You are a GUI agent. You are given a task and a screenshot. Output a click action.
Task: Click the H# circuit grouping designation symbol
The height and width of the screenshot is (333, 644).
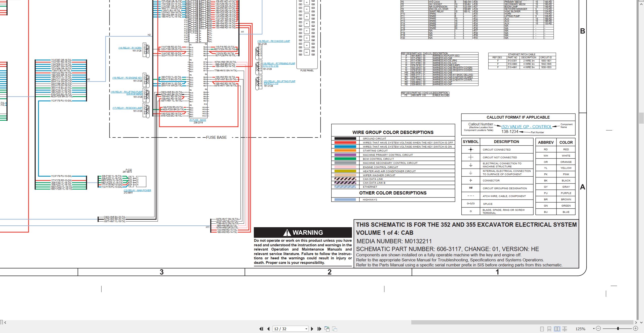coord(471,188)
